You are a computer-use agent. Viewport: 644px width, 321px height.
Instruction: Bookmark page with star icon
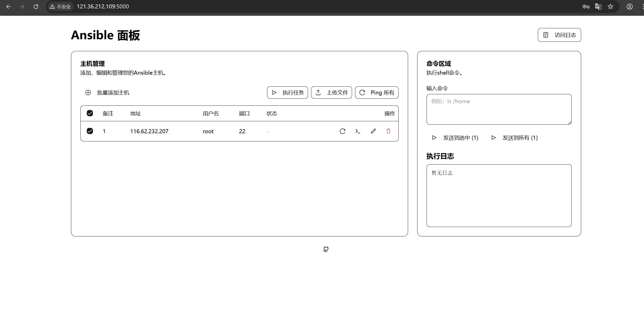(x=610, y=7)
